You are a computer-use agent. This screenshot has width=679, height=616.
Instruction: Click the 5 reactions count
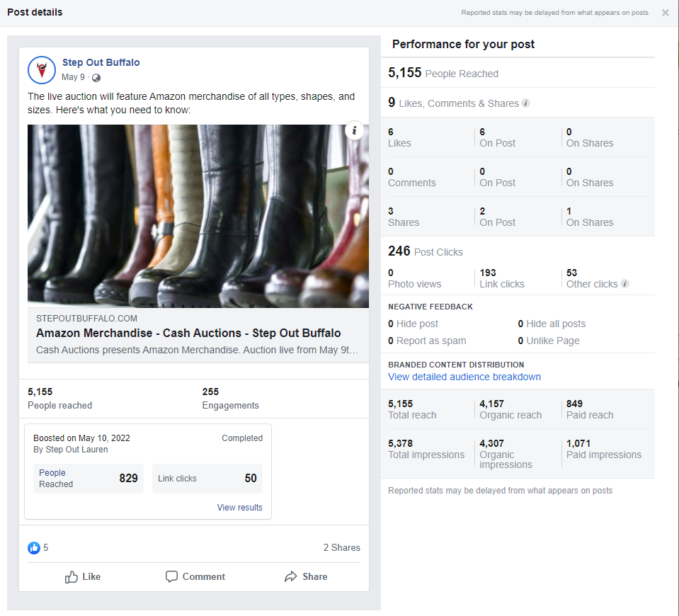coord(46,547)
